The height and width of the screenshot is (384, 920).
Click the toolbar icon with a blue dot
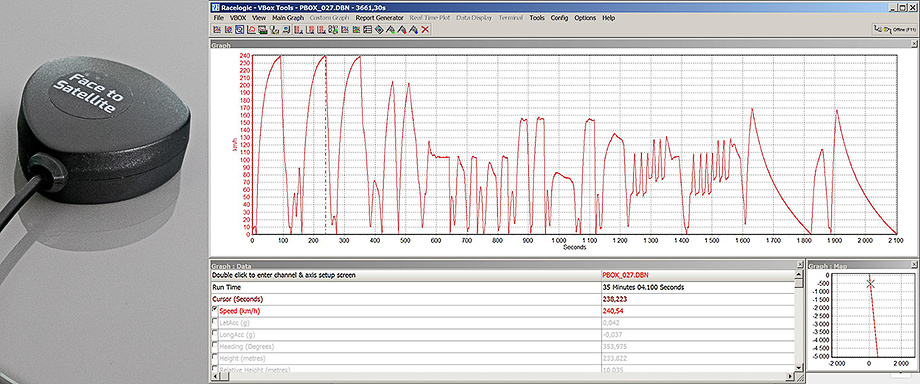click(x=414, y=29)
